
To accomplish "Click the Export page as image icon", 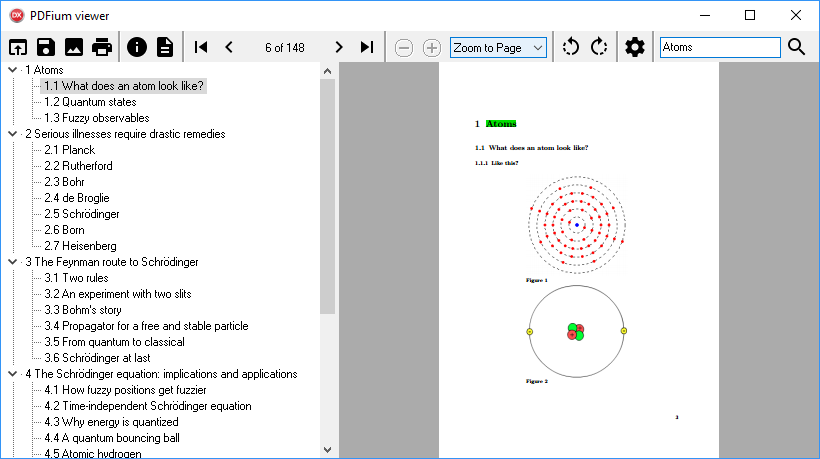I will tap(74, 47).
